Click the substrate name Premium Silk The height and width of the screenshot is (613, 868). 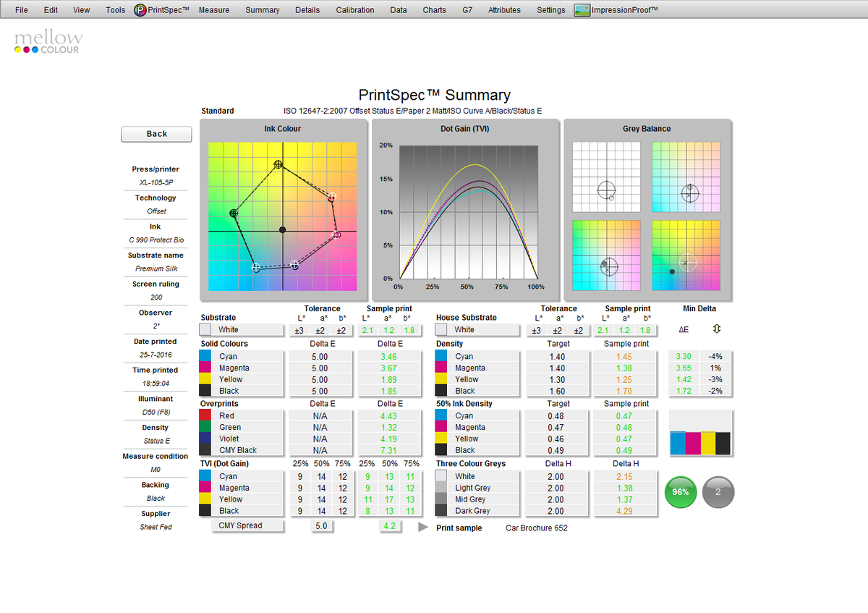[156, 269]
